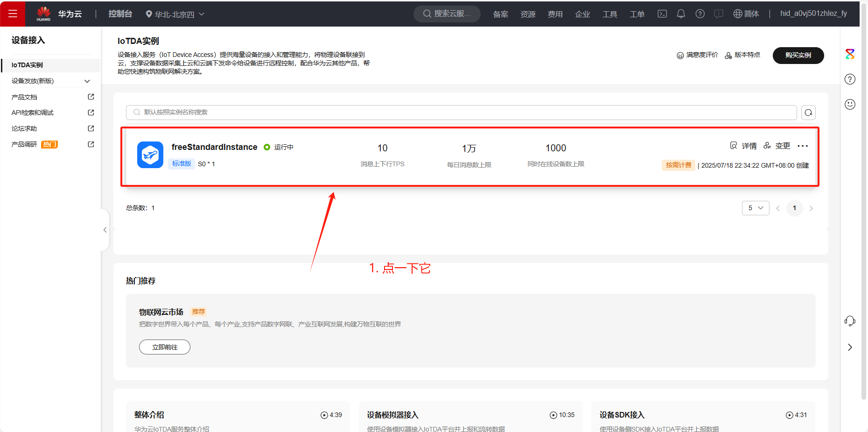Open the 费用 menu
The height and width of the screenshot is (432, 868).
[555, 14]
